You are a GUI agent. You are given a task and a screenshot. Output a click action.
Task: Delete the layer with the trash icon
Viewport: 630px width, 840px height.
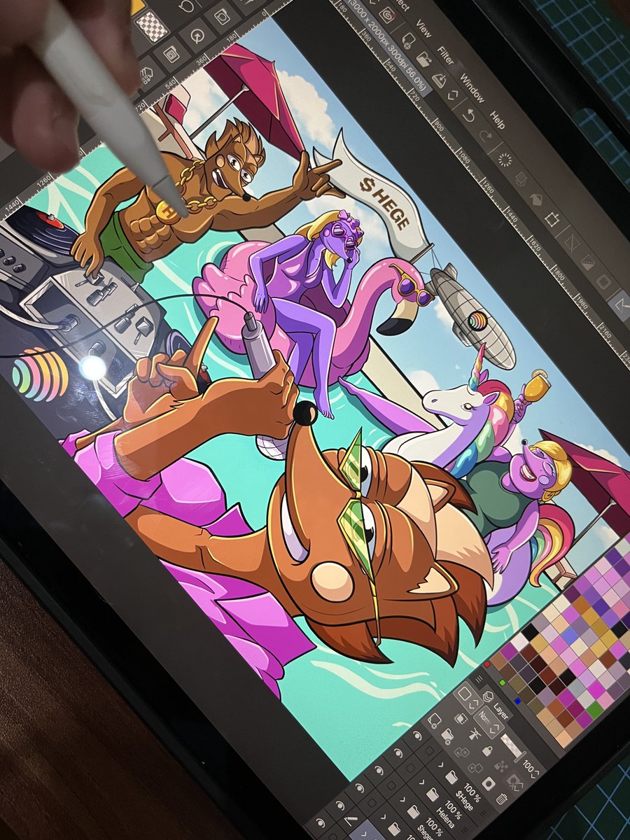(502, 799)
